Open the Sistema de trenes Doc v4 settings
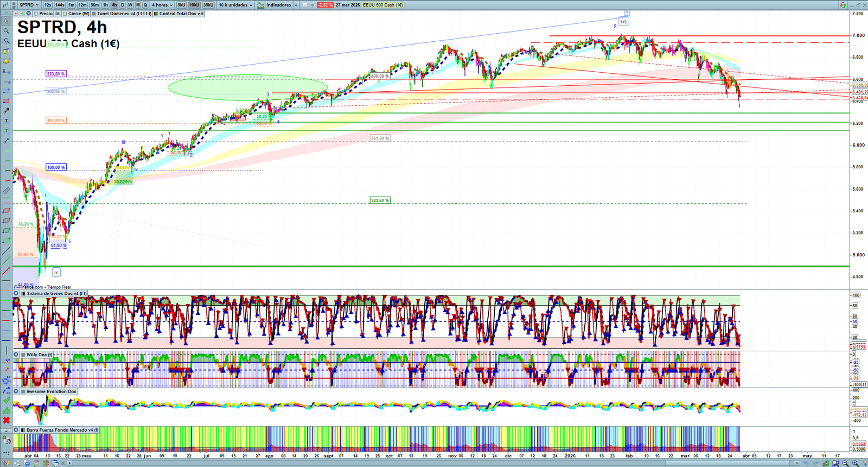The image size is (868, 467). point(23,294)
